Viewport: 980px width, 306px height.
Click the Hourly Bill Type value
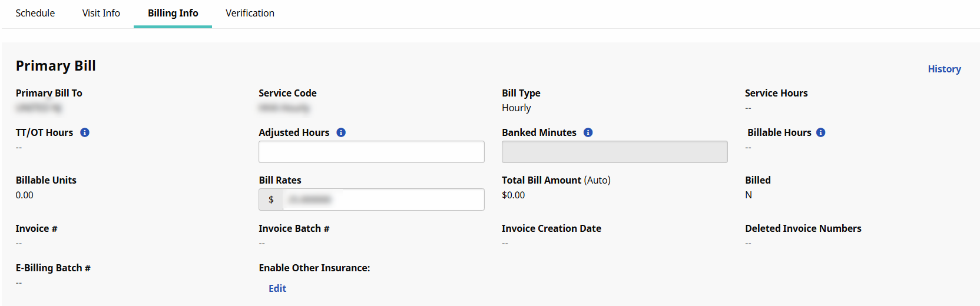[516, 108]
